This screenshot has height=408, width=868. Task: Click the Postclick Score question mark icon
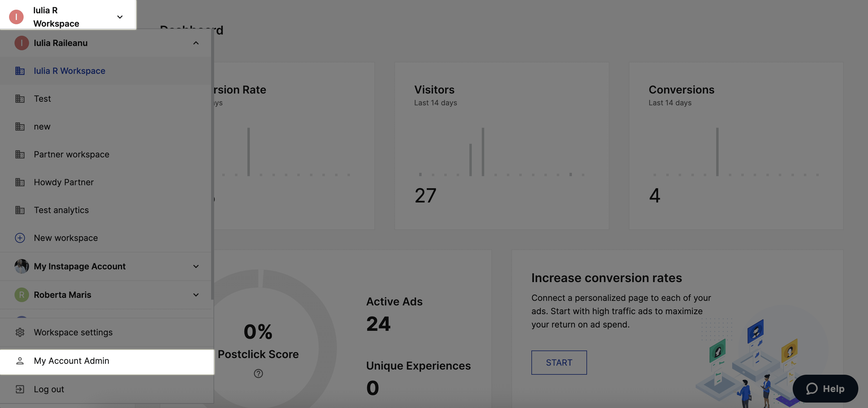tap(258, 373)
